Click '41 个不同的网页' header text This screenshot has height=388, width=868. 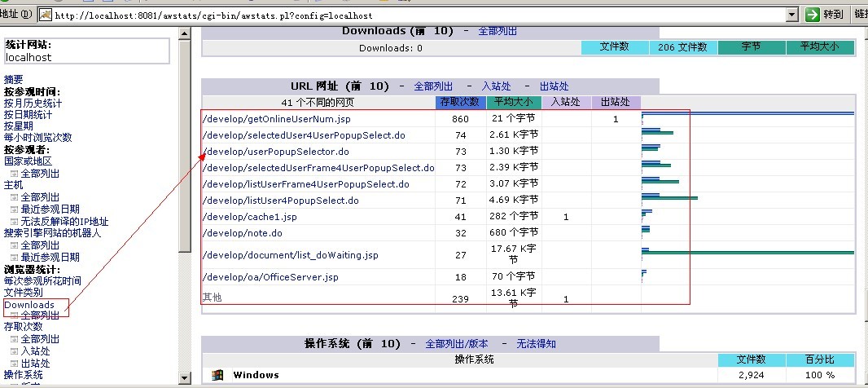318,103
